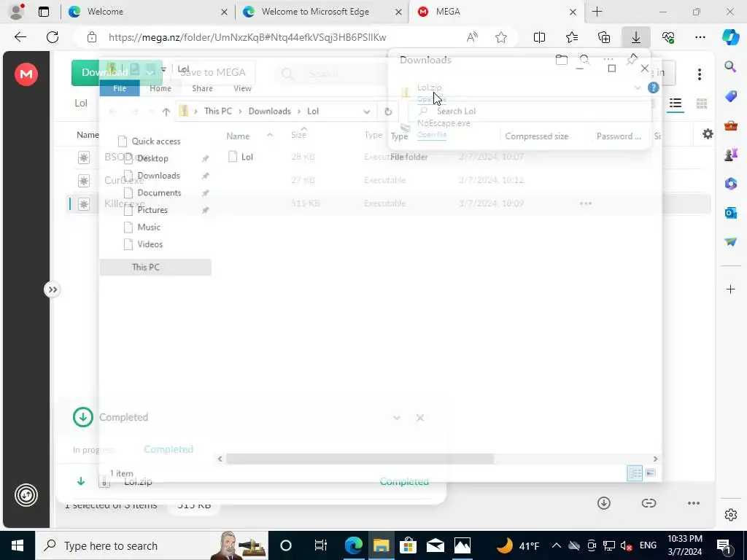Select Completed tab in transfers panel

click(169, 449)
